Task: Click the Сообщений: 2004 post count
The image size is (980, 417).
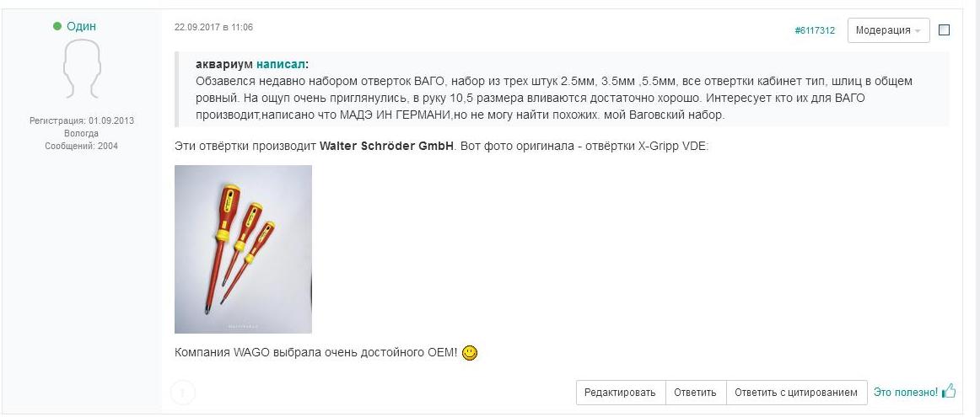Action: coord(81,146)
